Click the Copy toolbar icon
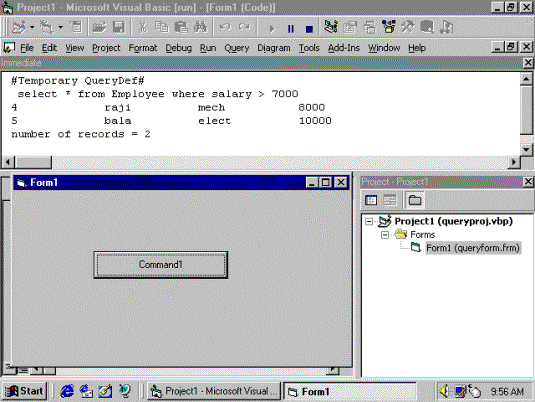This screenshot has height=402, width=535. coord(162,27)
